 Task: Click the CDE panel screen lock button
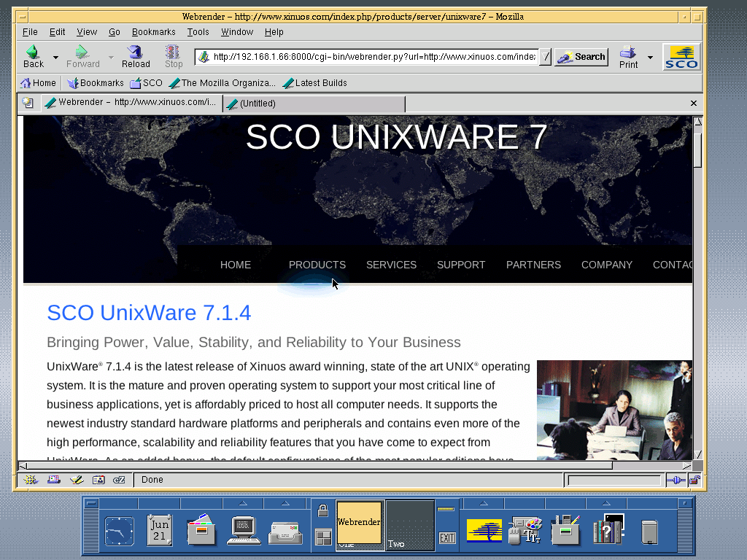pyautogui.click(x=322, y=511)
